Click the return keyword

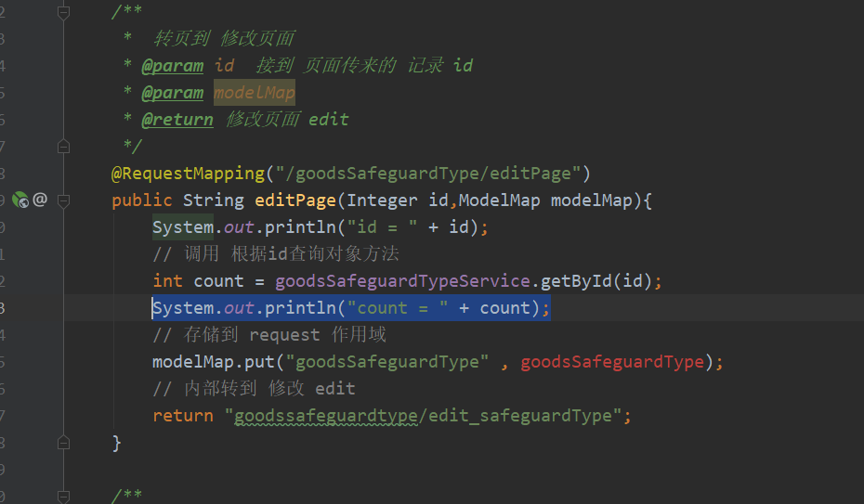[x=183, y=416]
